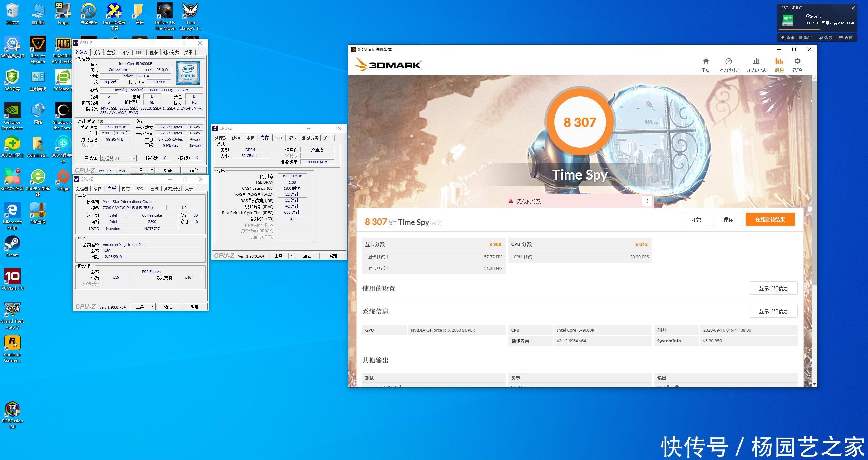868x460 pixels.
Task: Launch Deliver Us The Moon shortcut
Action: (165, 17)
